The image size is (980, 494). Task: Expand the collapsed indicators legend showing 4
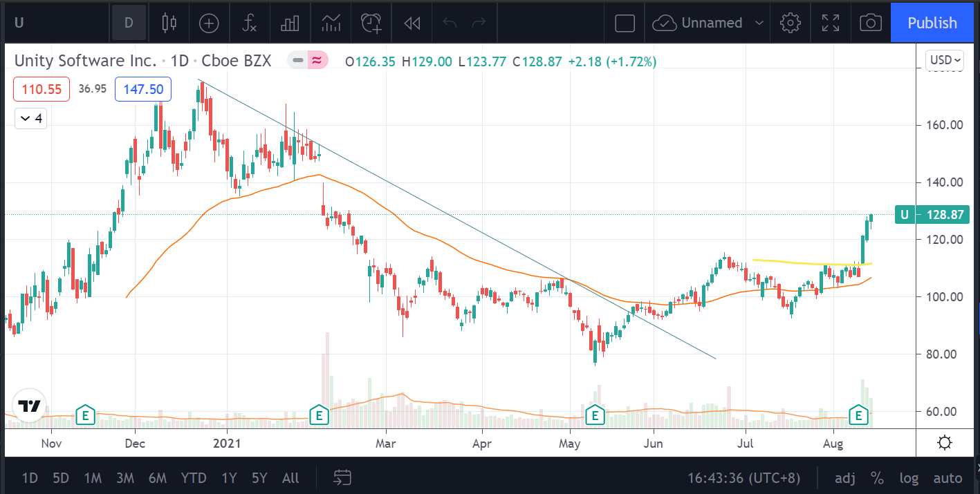[x=31, y=119]
